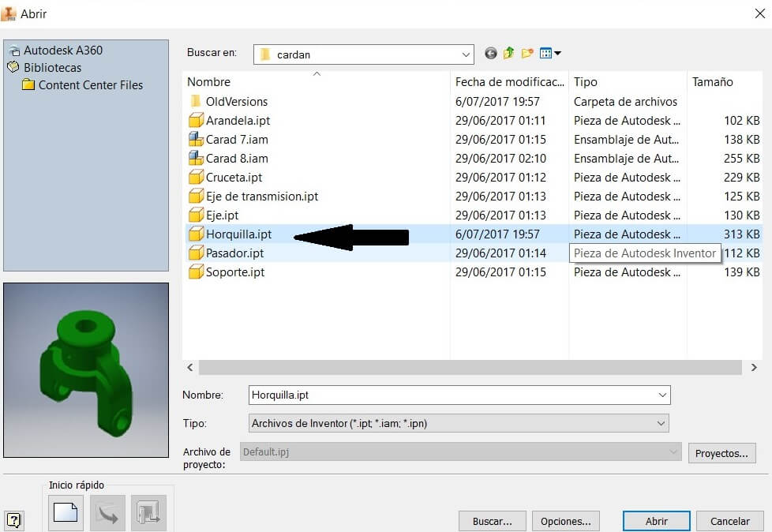Click the scroll right arrow

pyautogui.click(x=754, y=367)
